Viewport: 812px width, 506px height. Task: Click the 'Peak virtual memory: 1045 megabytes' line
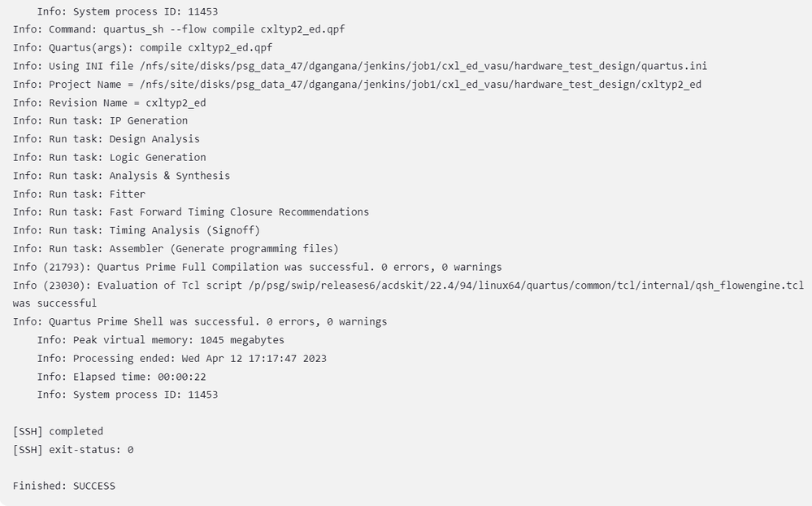coord(160,340)
